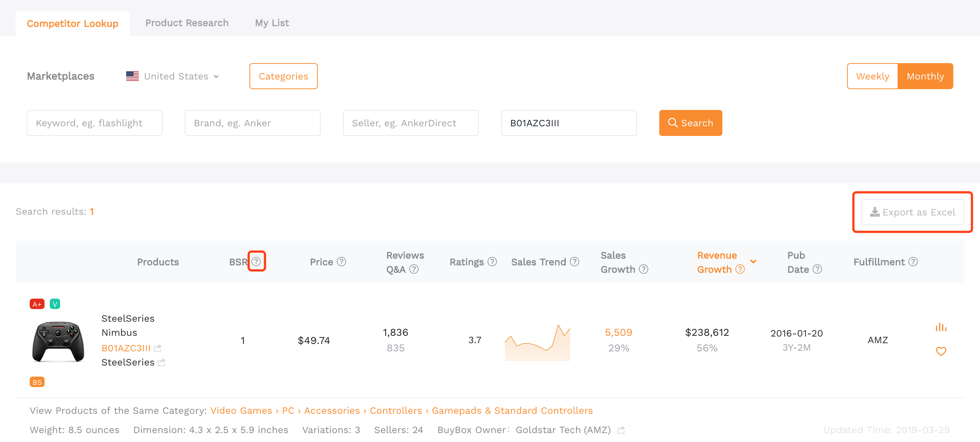Image resolution: width=980 pixels, height=442 pixels.
Task: Click the orange BS badge
Action: click(x=37, y=382)
